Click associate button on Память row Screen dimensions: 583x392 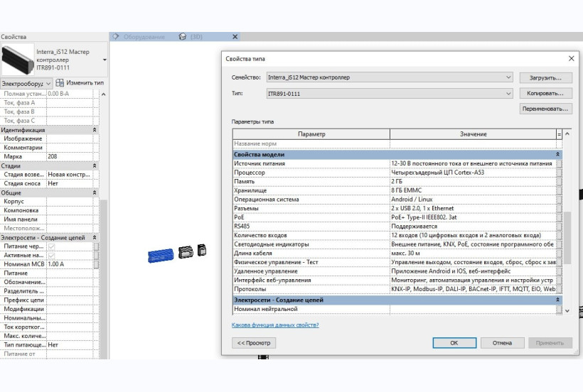(x=559, y=182)
